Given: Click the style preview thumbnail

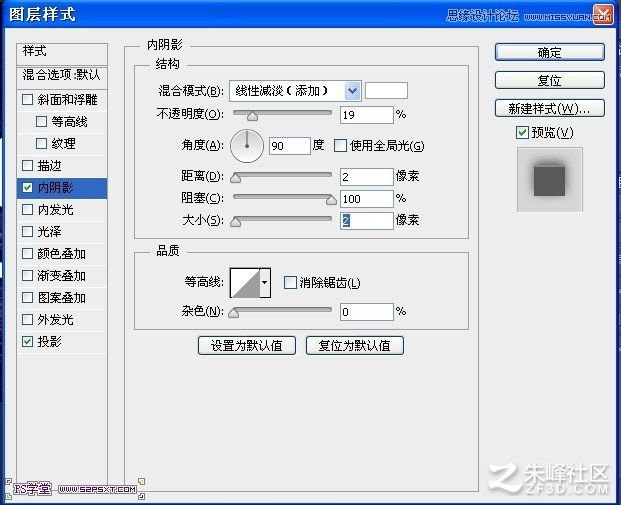Looking at the screenshot, I should (550, 179).
